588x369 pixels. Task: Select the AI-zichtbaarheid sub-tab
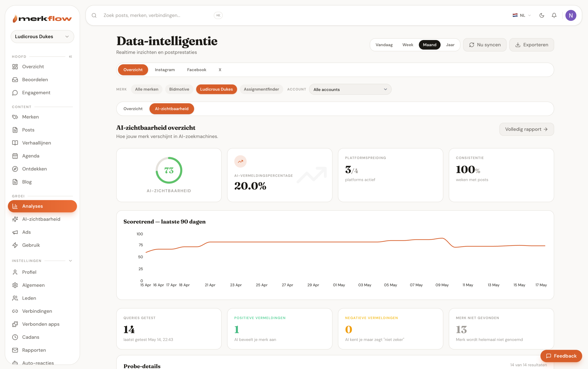[172, 109]
